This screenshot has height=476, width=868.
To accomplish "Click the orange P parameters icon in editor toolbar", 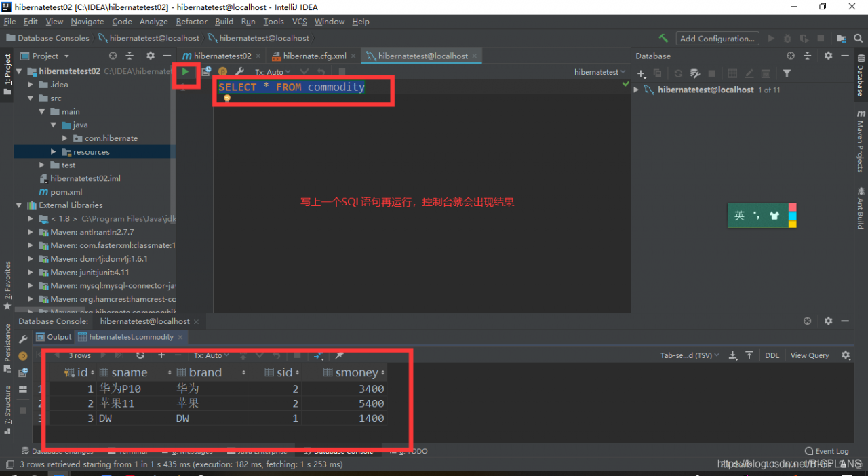I will coord(222,72).
